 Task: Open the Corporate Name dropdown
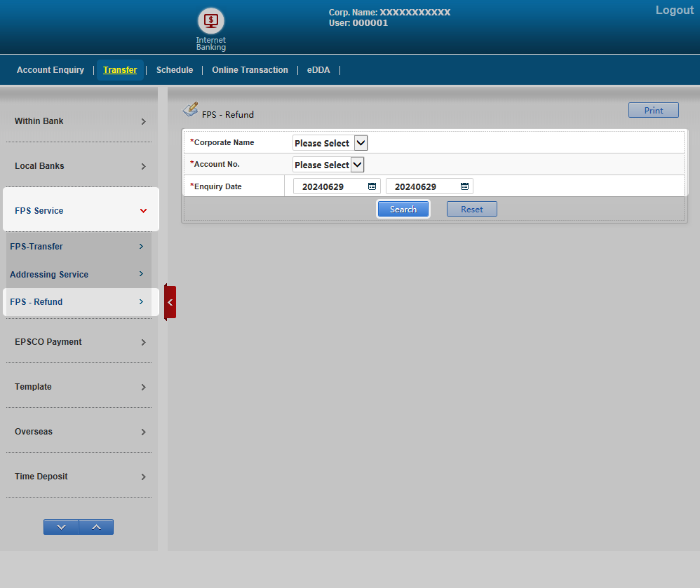pos(330,143)
